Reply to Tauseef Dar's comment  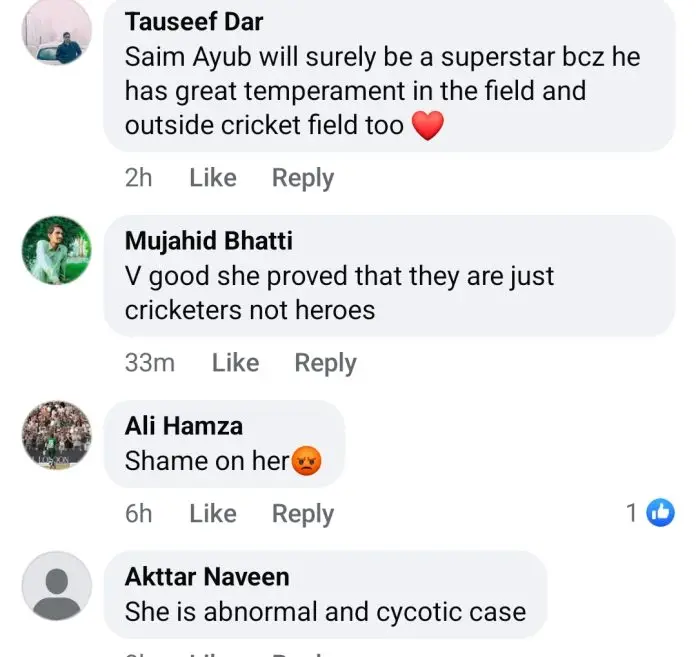(303, 178)
